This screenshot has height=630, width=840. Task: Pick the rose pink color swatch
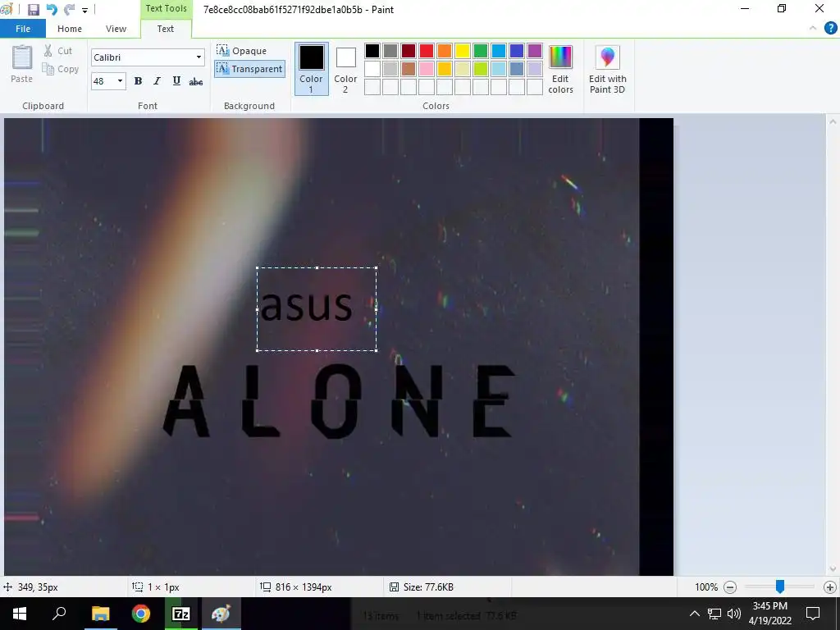(x=427, y=69)
